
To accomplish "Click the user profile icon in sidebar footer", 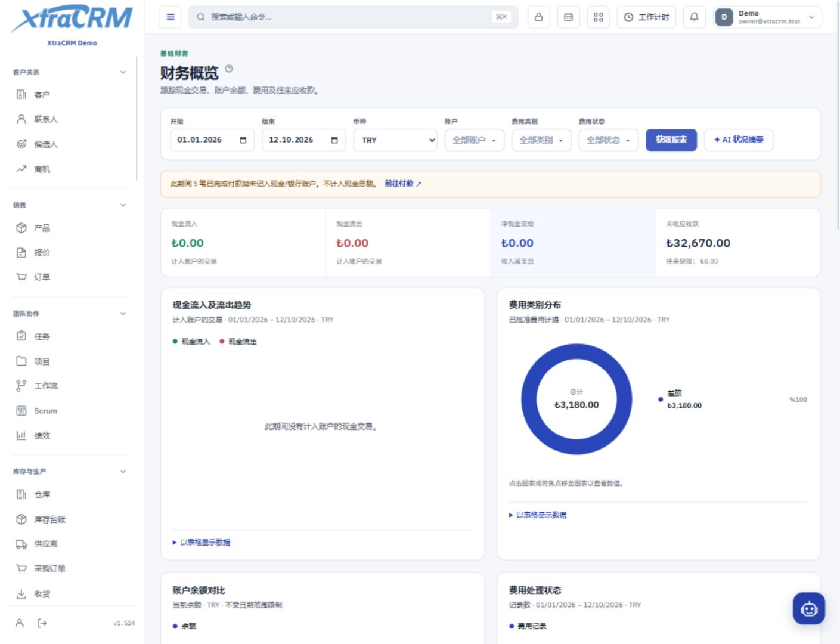I will click(20, 623).
